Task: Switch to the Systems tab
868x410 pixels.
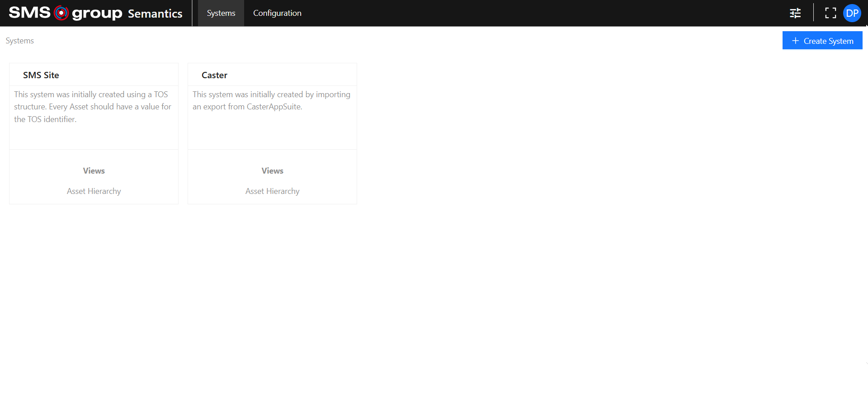Action: pos(221,13)
